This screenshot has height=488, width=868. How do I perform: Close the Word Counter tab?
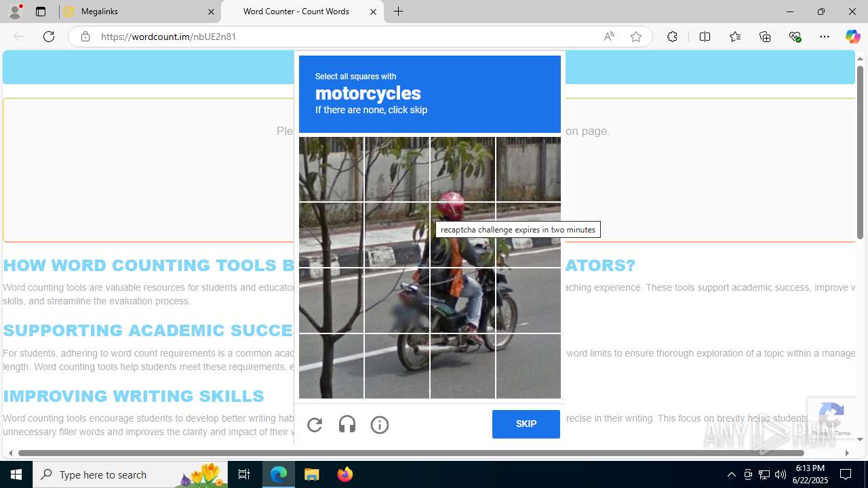pos(373,12)
